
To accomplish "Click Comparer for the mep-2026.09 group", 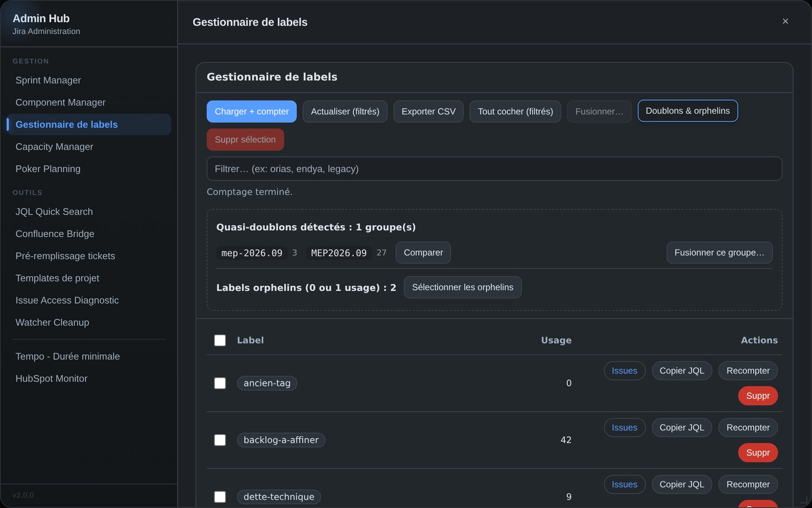I will [x=423, y=253].
